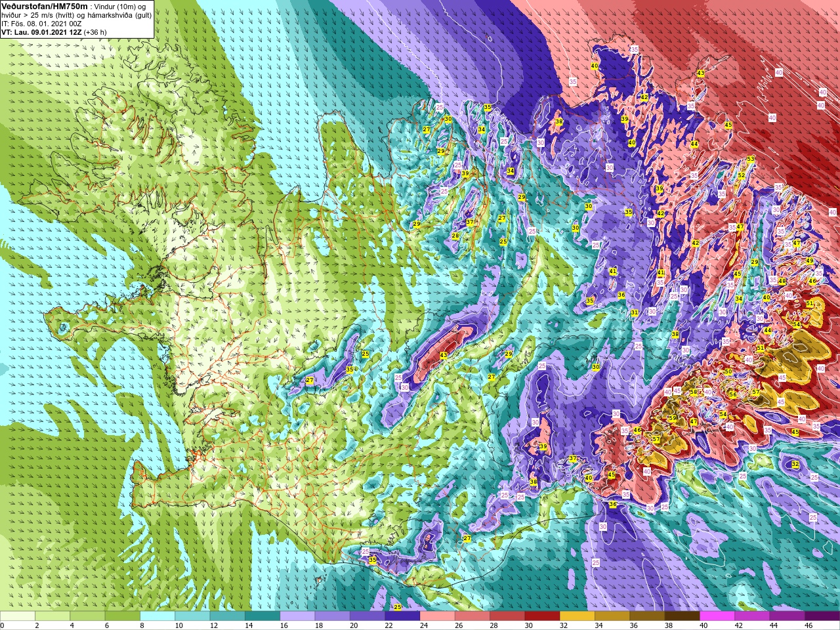
Task: Select the 40–42 m/s magenta legend swatch
Action: click(717, 616)
